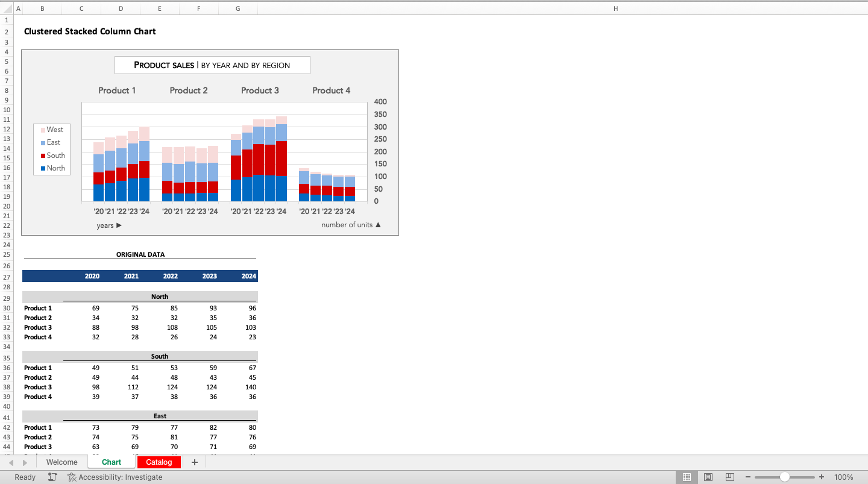Open the red Catalog sheet tab
868x484 pixels.
[x=159, y=462]
